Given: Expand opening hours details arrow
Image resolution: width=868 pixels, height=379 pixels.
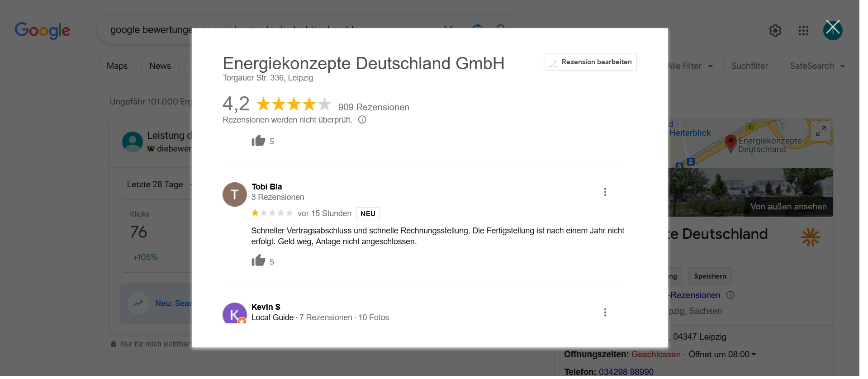Looking at the screenshot, I should [754, 355].
